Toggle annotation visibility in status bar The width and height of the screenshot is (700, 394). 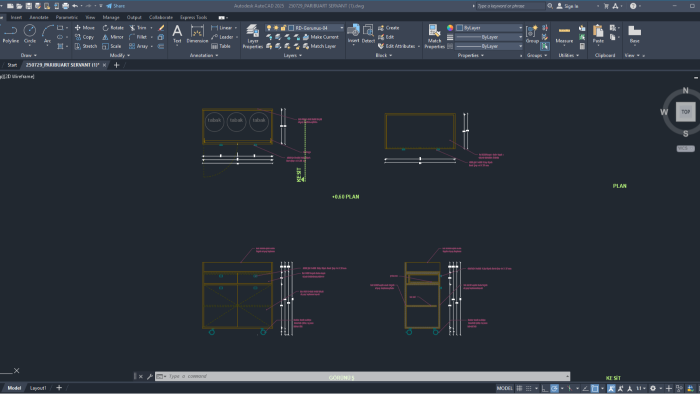611,388
